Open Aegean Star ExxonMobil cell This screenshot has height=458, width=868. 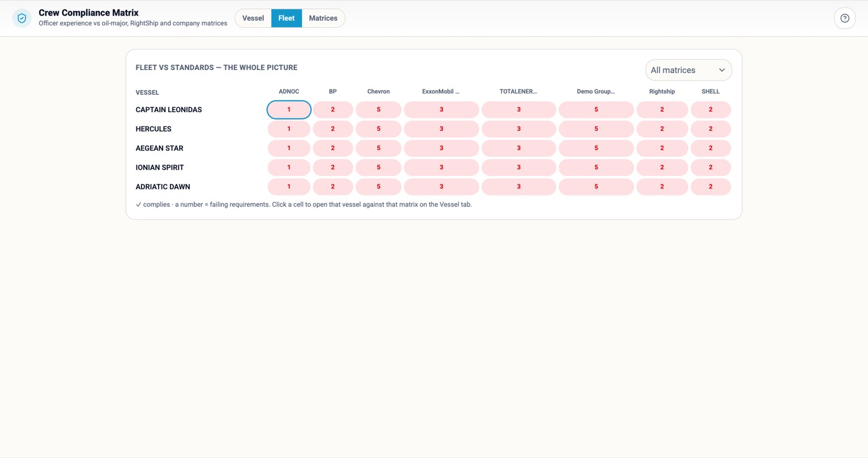point(441,148)
